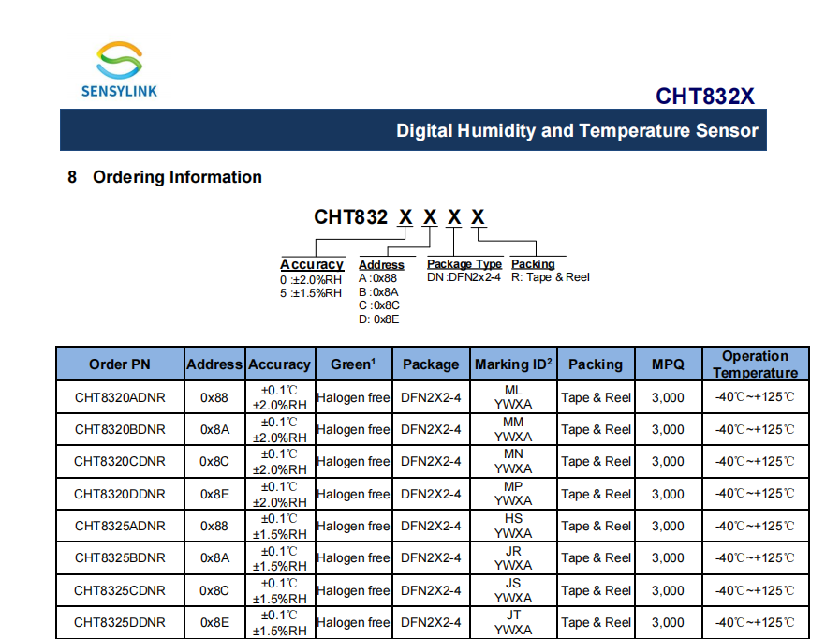
Task: Click the MP YWXA marking ID cell
Action: click(x=512, y=494)
